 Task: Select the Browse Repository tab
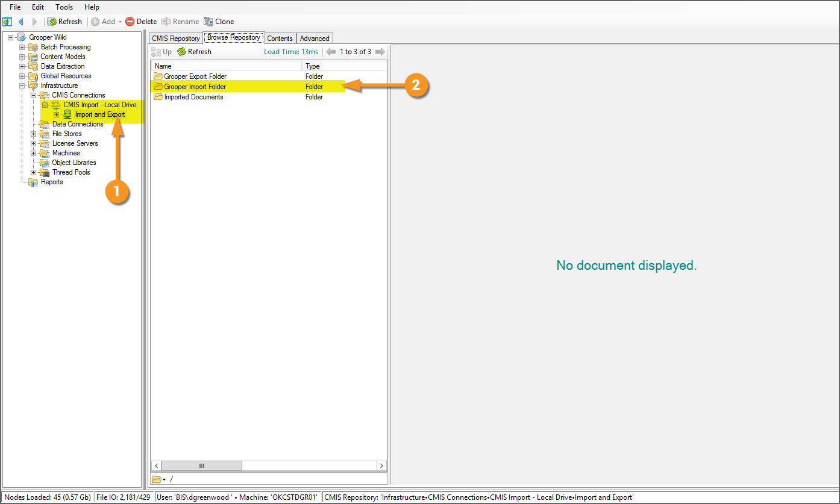coord(234,37)
